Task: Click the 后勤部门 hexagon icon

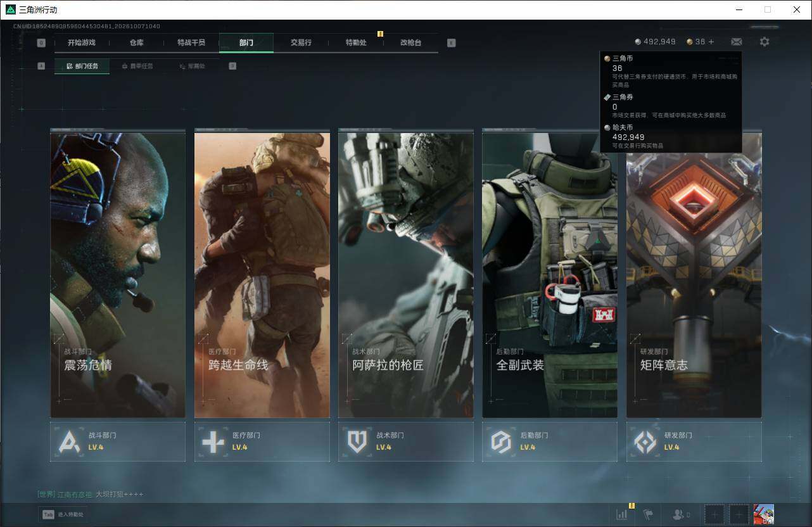Action: (x=501, y=441)
